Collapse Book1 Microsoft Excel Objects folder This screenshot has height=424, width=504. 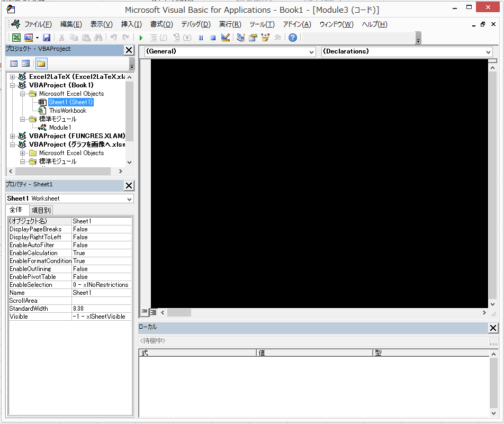22,94
